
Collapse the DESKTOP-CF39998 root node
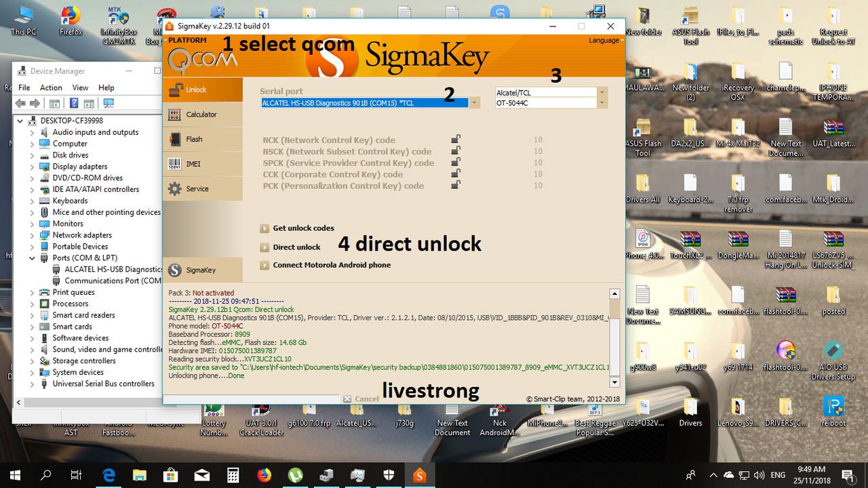20,121
